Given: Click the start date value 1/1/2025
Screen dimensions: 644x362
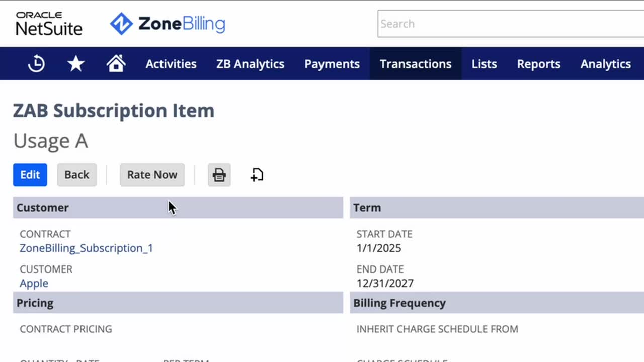Looking at the screenshot, I should [x=379, y=248].
